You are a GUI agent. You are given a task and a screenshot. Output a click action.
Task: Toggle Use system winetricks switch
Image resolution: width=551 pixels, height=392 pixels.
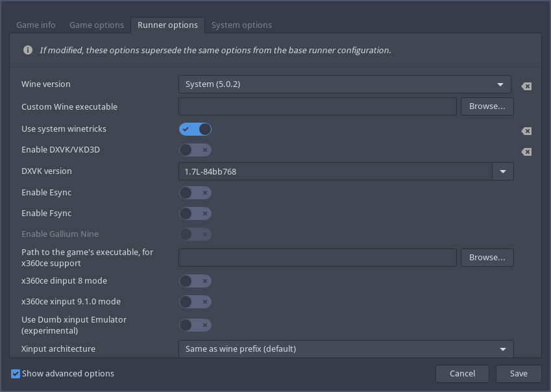click(x=195, y=129)
